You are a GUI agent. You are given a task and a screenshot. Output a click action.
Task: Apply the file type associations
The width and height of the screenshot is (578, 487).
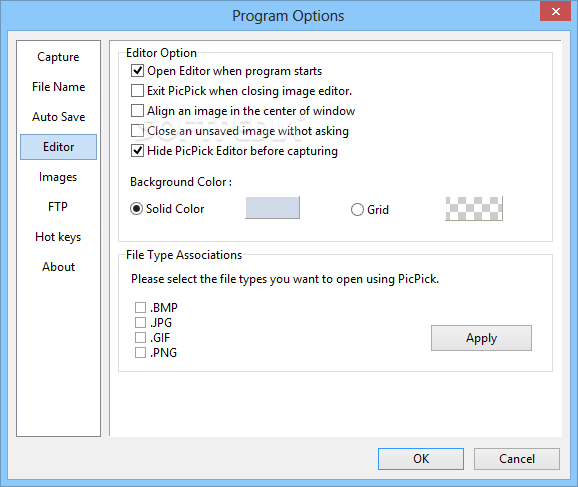point(481,338)
